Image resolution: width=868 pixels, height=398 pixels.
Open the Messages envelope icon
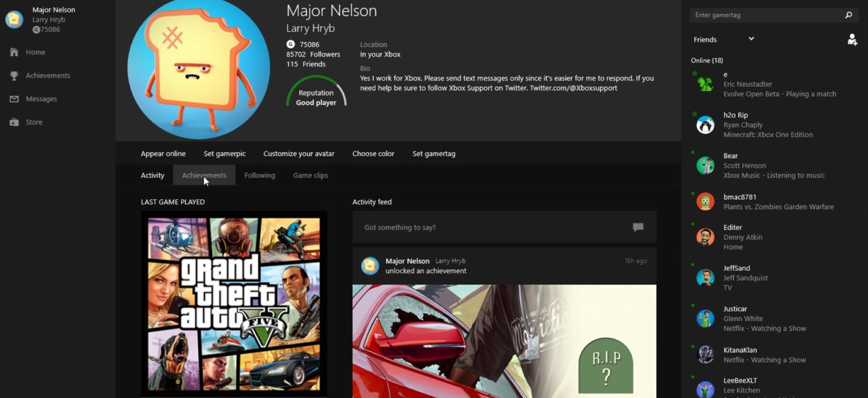pyautogui.click(x=14, y=99)
